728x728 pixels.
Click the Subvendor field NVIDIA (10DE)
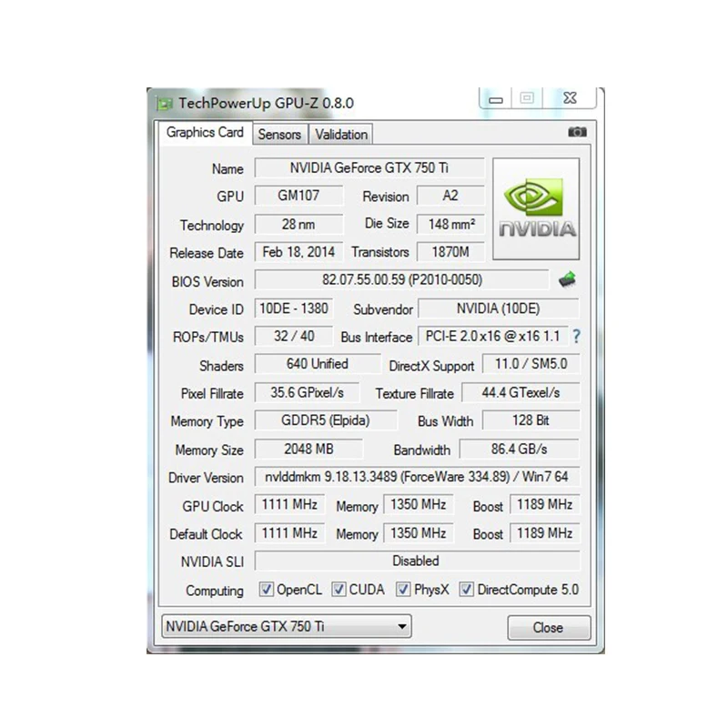tap(499, 308)
